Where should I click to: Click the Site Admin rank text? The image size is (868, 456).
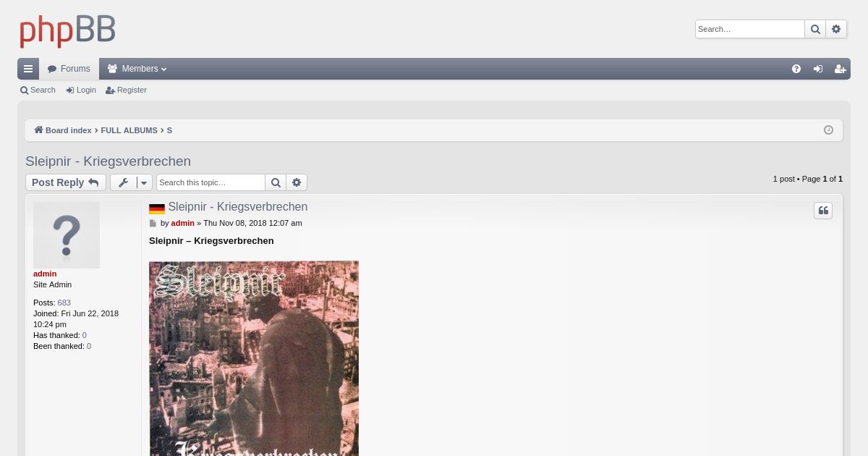point(52,284)
